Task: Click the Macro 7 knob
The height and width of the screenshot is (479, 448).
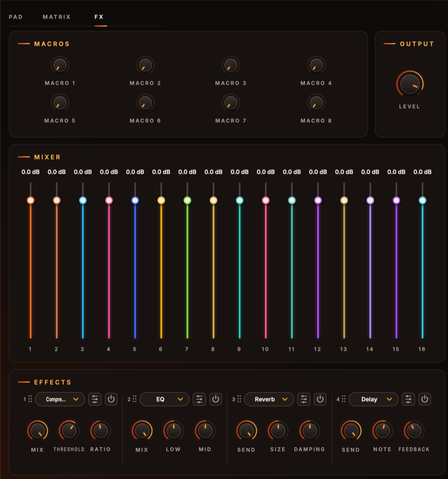Action: pyautogui.click(x=231, y=102)
